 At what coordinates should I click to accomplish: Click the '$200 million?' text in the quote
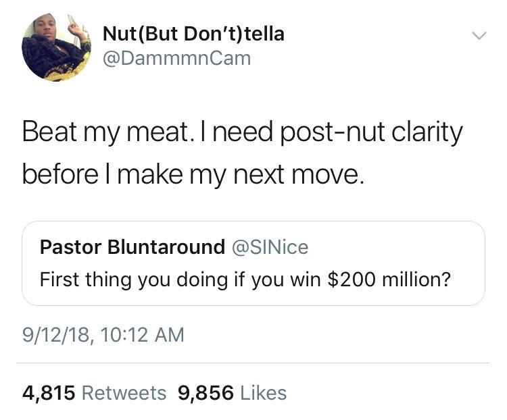[x=389, y=278]
